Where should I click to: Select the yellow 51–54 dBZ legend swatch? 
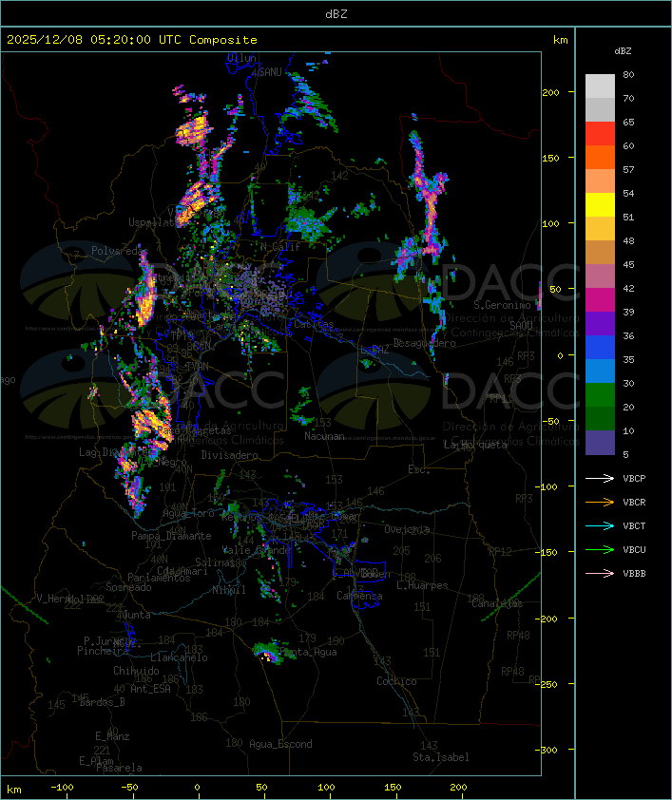click(600, 205)
